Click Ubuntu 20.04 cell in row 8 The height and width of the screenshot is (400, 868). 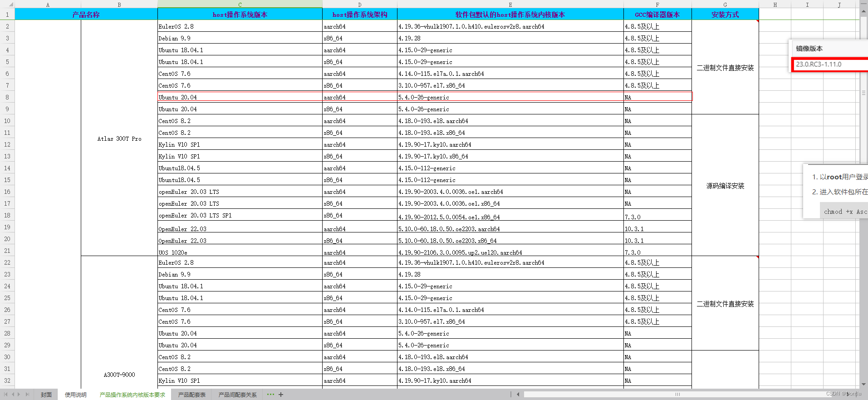(x=240, y=97)
